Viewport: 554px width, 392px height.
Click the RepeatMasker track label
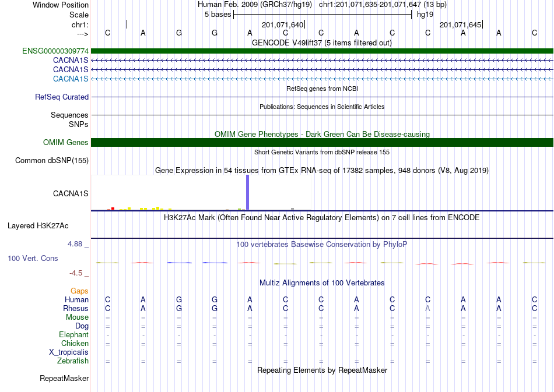64,378
